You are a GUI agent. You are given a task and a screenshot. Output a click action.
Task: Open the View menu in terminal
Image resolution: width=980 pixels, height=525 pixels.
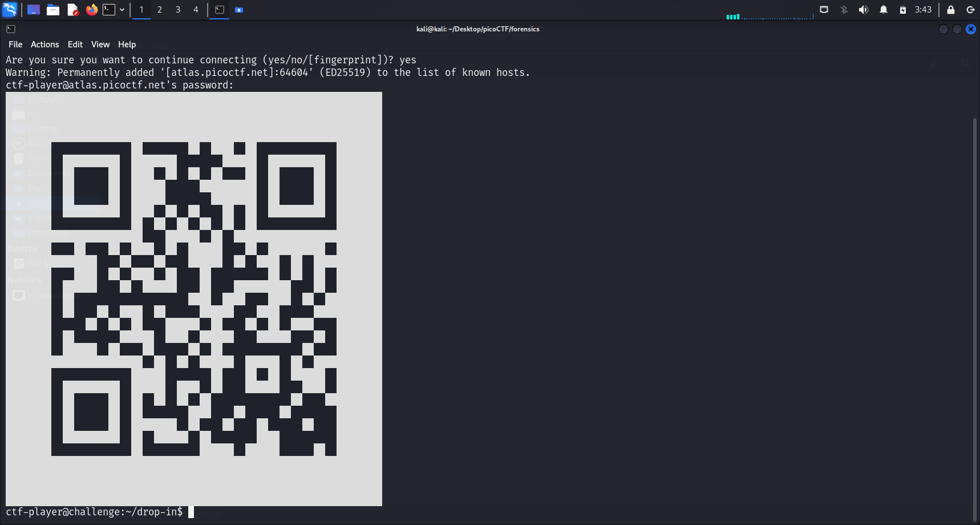click(100, 45)
